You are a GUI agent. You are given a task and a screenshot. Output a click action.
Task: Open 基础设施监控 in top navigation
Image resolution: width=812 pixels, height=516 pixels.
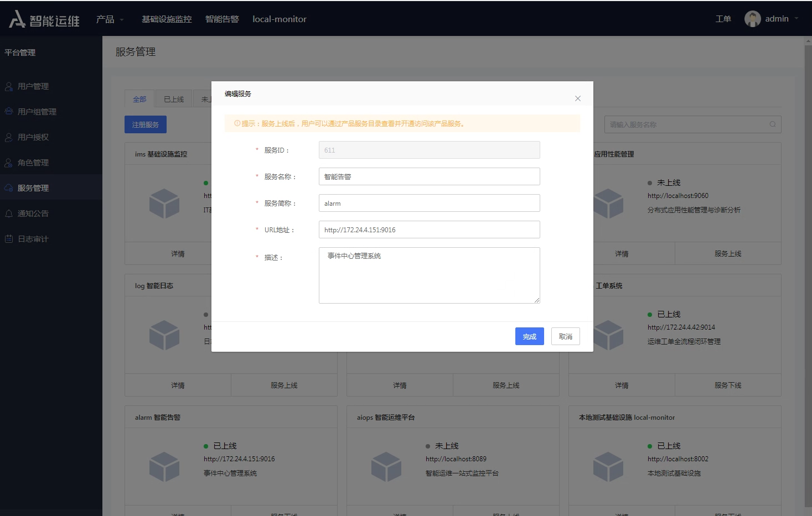[167, 19]
